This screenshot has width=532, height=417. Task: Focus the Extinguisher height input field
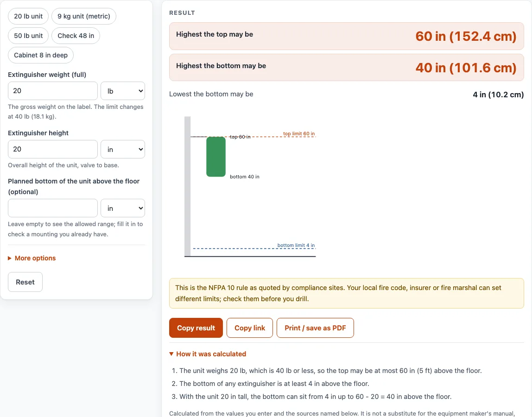coord(52,149)
